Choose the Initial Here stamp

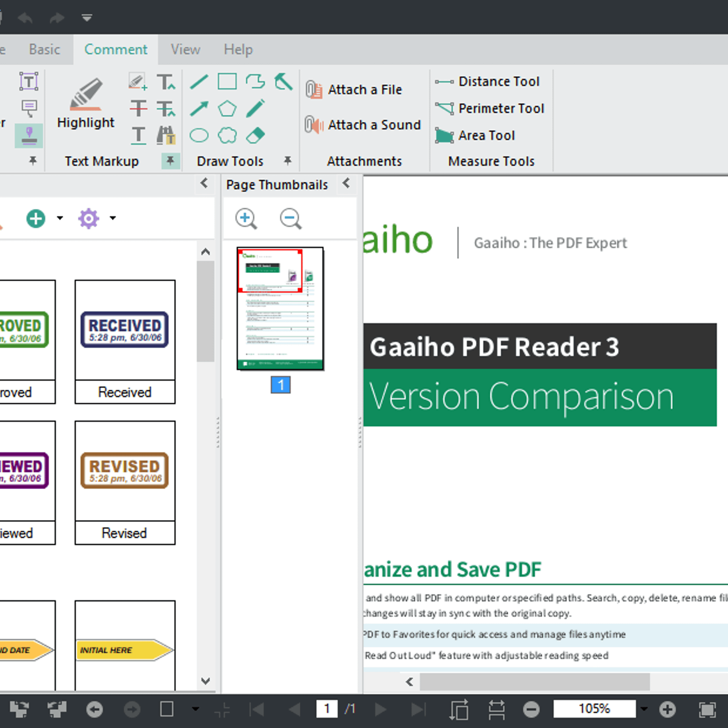(125, 645)
